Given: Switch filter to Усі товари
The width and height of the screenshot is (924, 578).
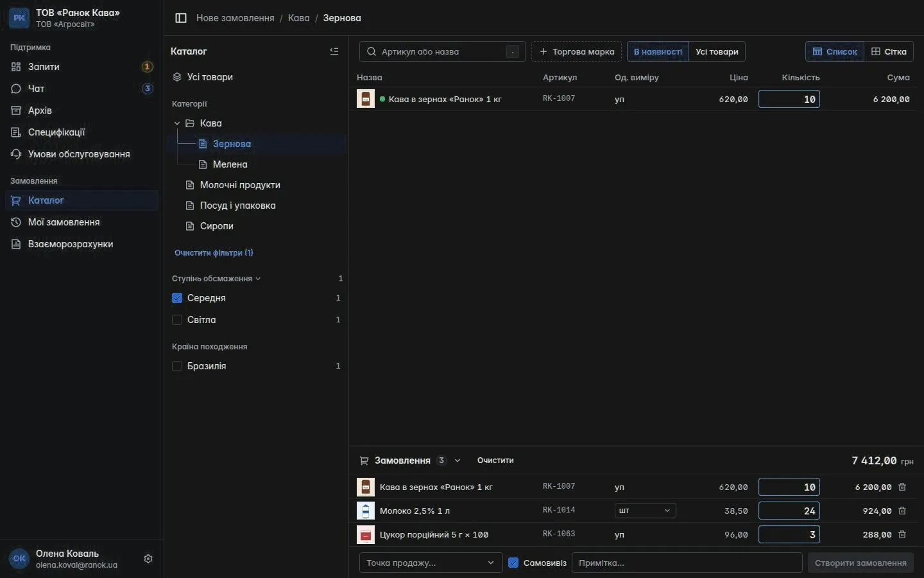Looking at the screenshot, I should pos(717,51).
